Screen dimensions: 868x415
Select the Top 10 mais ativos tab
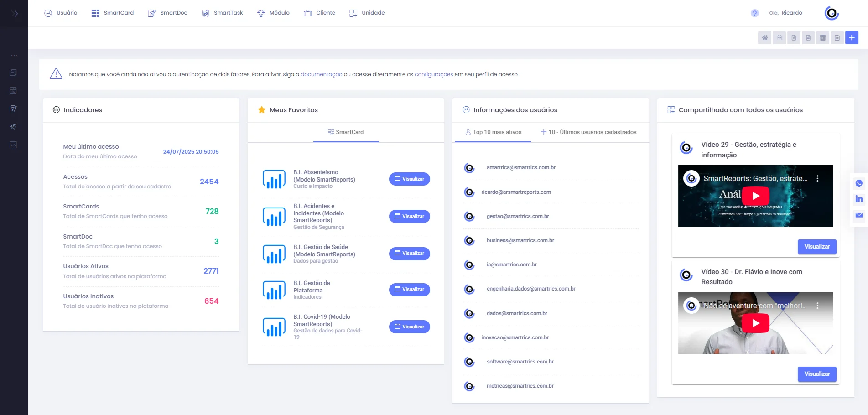coord(493,132)
